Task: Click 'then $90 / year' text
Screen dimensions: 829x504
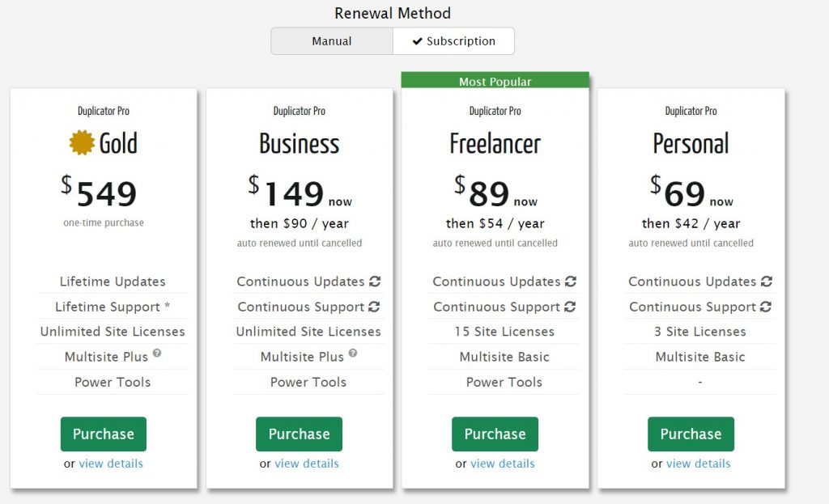Action: tap(300, 223)
